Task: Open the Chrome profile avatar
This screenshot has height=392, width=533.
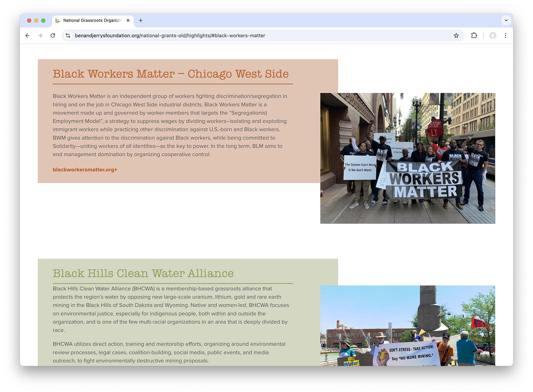Action: point(492,36)
